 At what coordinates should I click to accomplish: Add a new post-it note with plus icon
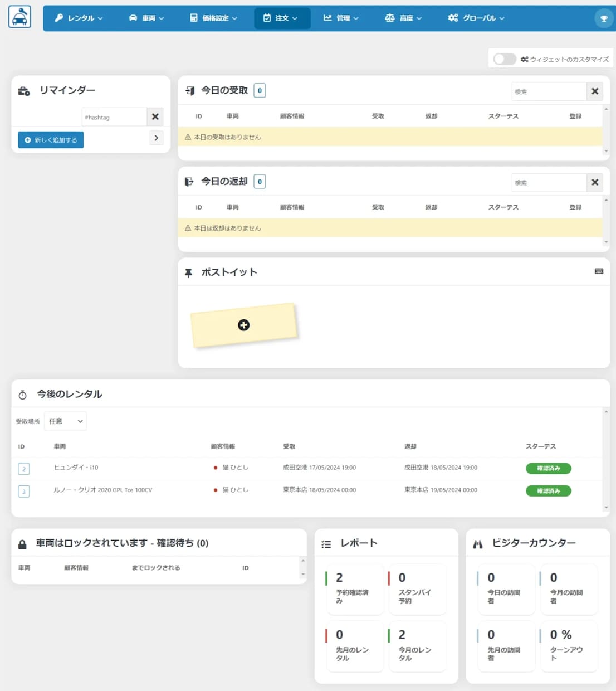(x=243, y=325)
